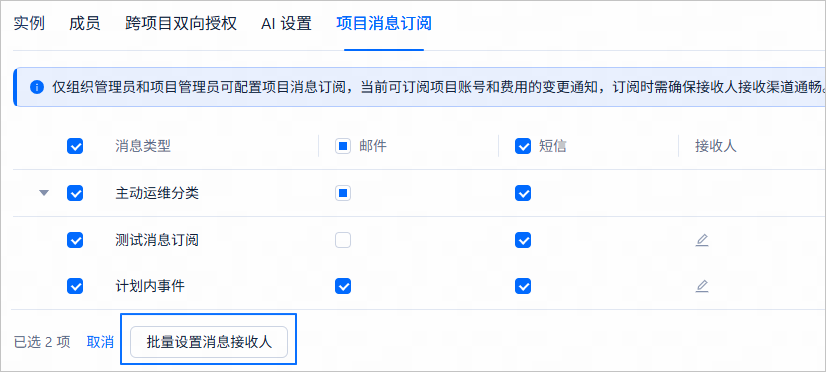Click the blue info icon in the notice banner
This screenshot has height=372, width=826.
pos(36,87)
